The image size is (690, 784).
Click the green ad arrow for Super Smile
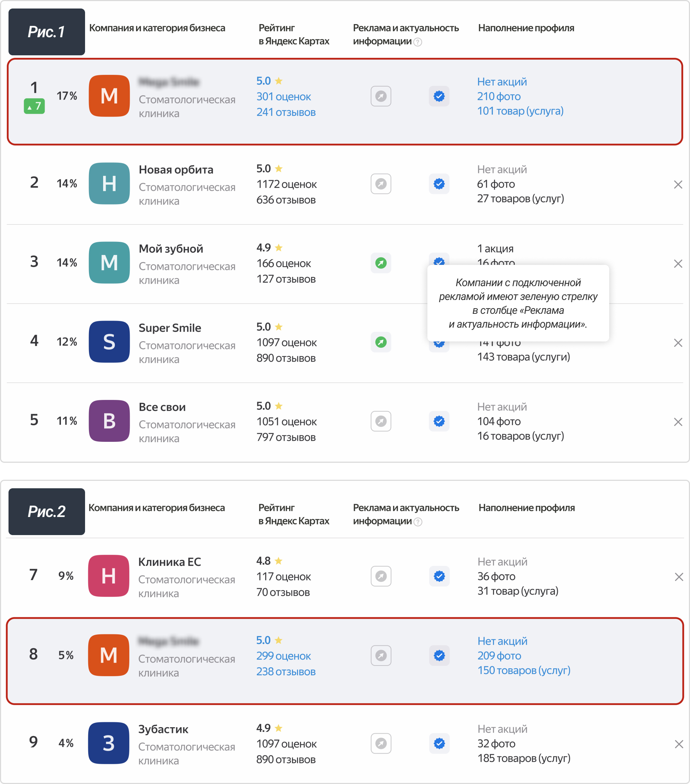pyautogui.click(x=381, y=342)
